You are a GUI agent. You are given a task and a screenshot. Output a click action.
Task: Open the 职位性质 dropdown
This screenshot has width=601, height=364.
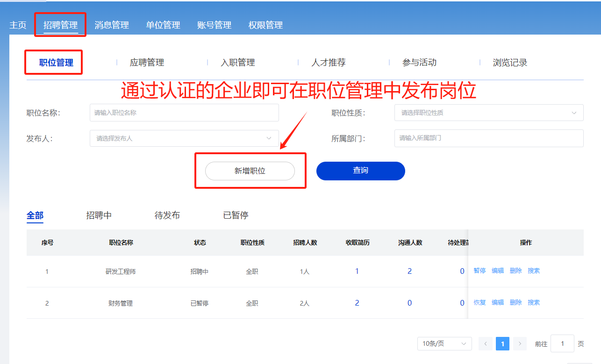(x=488, y=113)
